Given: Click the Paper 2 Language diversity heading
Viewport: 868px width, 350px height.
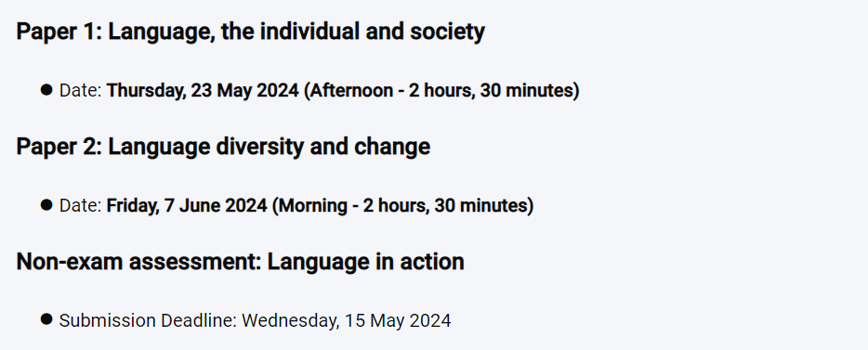Looking at the screenshot, I should [x=223, y=147].
